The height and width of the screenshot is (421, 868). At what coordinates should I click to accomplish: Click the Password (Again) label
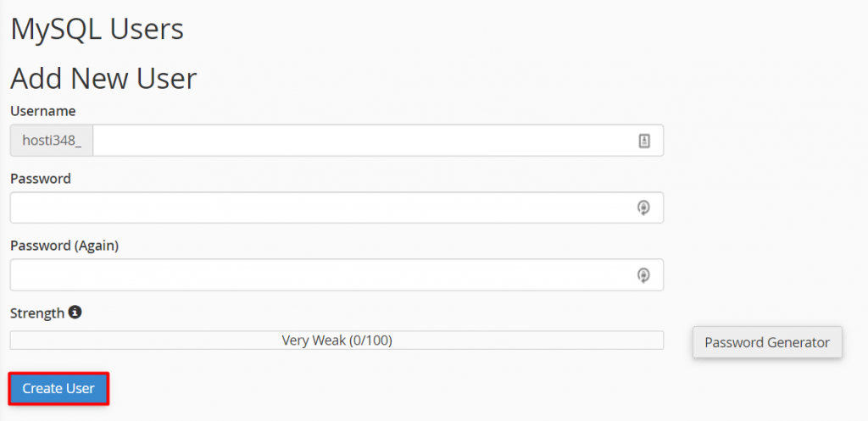point(64,246)
